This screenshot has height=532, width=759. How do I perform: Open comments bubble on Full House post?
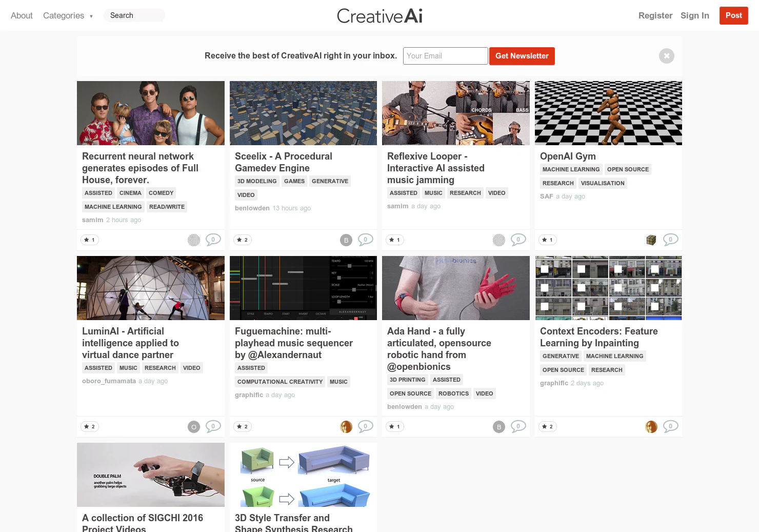[213, 240]
